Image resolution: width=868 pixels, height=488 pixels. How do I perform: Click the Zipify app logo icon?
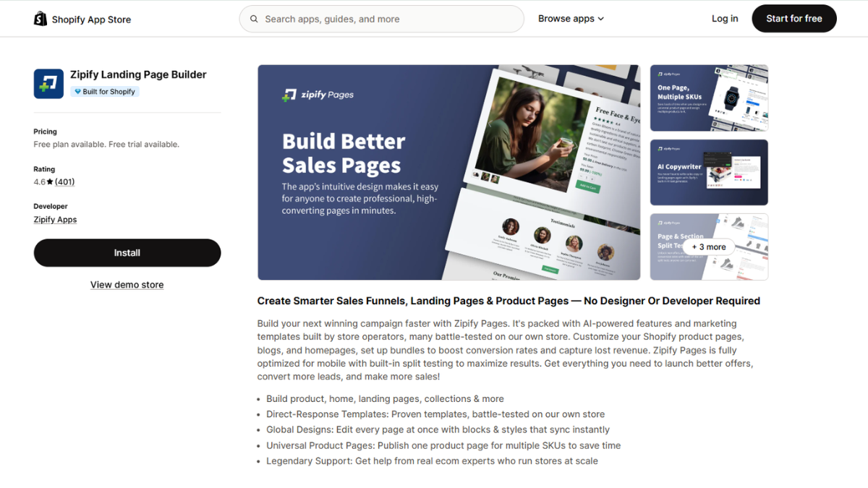[x=48, y=84]
